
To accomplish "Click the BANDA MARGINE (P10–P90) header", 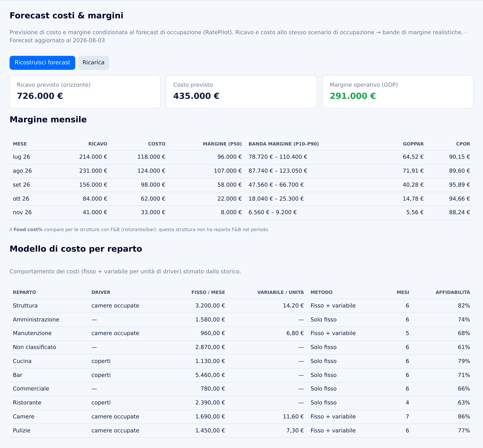I will 284,144.
